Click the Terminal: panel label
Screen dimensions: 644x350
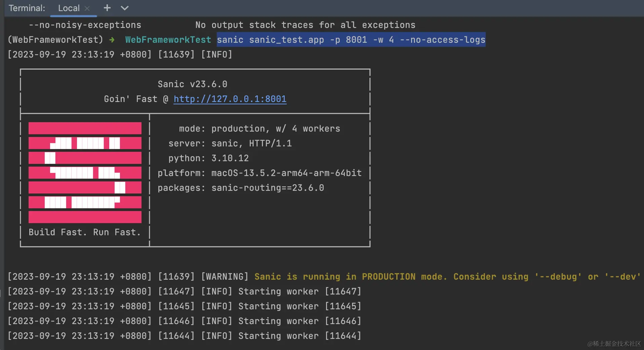click(27, 8)
